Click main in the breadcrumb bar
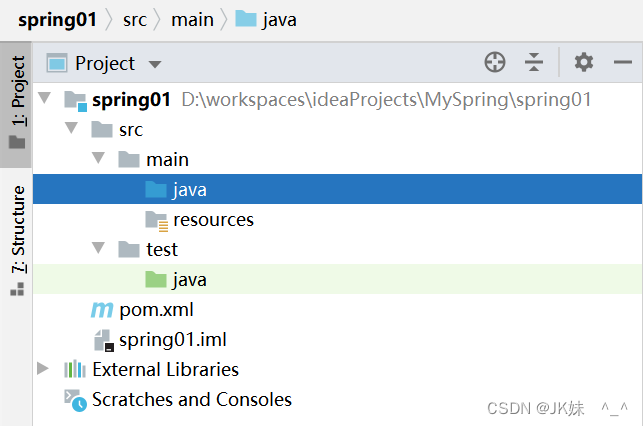Viewport: 643px width, 426px height. [x=192, y=20]
